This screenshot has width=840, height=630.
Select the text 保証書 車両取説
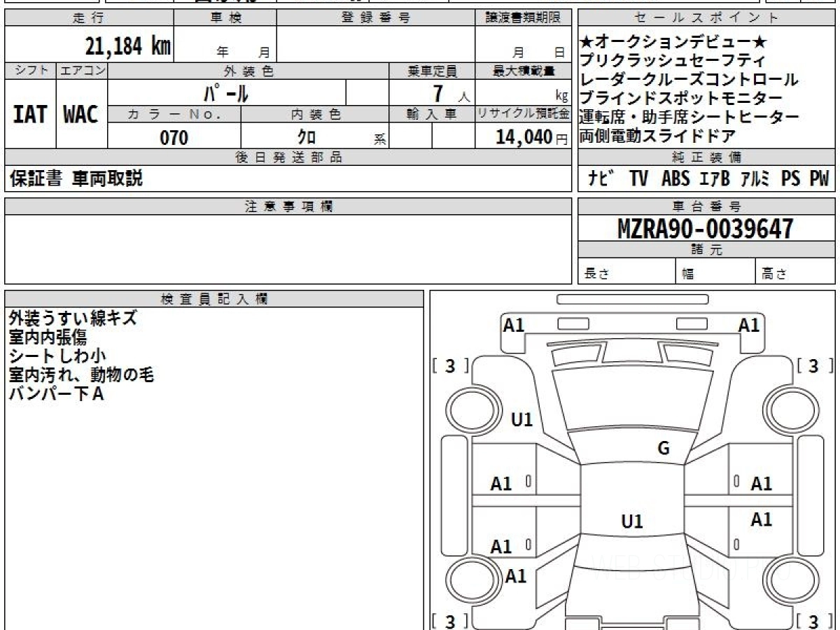click(76, 178)
